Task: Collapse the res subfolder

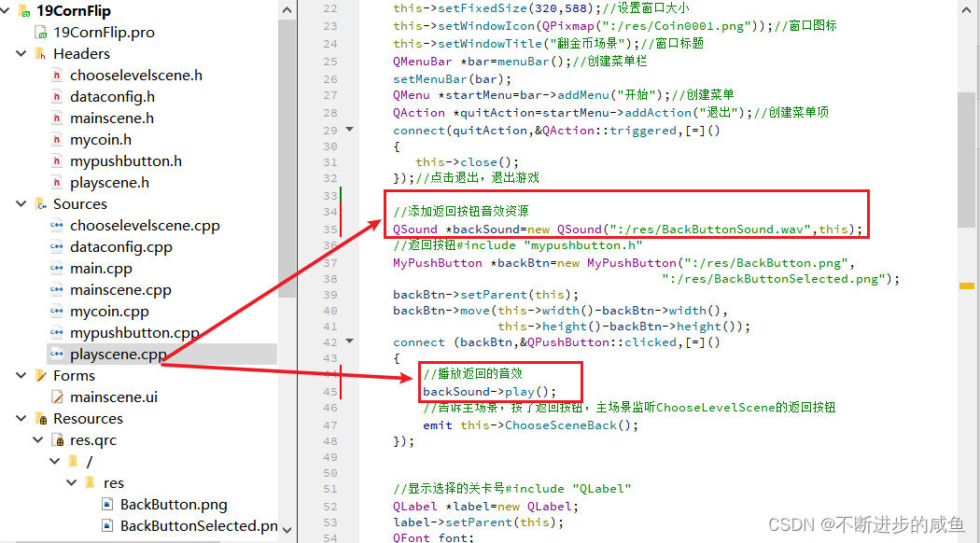Action: (x=71, y=483)
